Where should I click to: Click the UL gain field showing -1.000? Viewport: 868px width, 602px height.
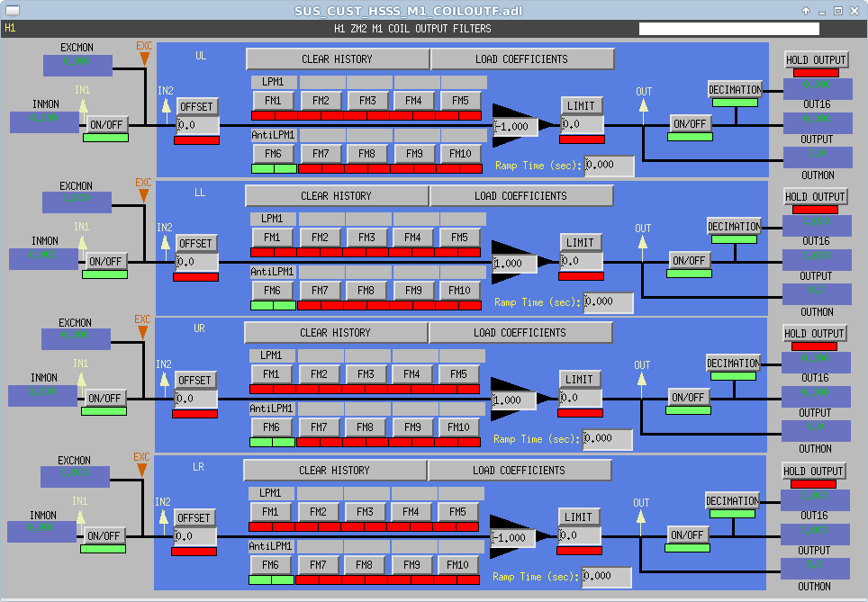515,127
